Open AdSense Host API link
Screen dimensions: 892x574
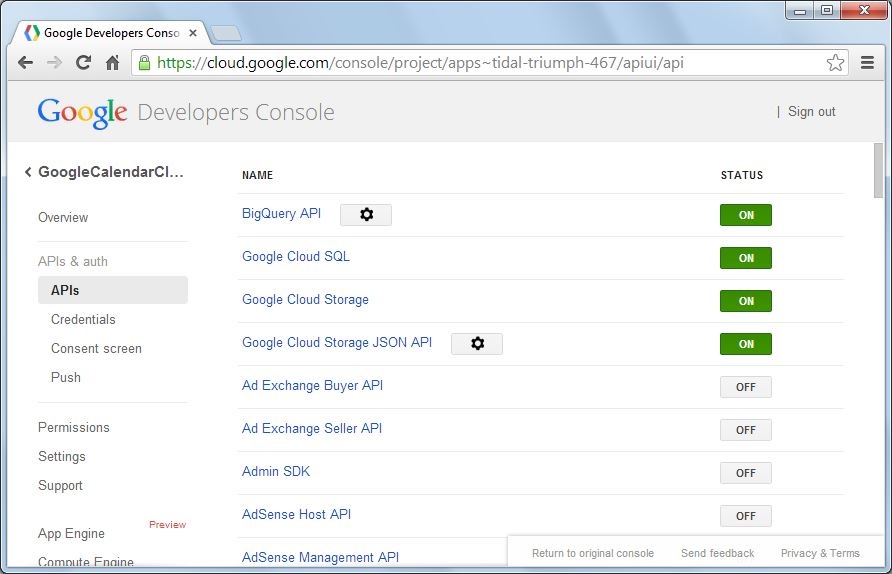[x=296, y=514]
